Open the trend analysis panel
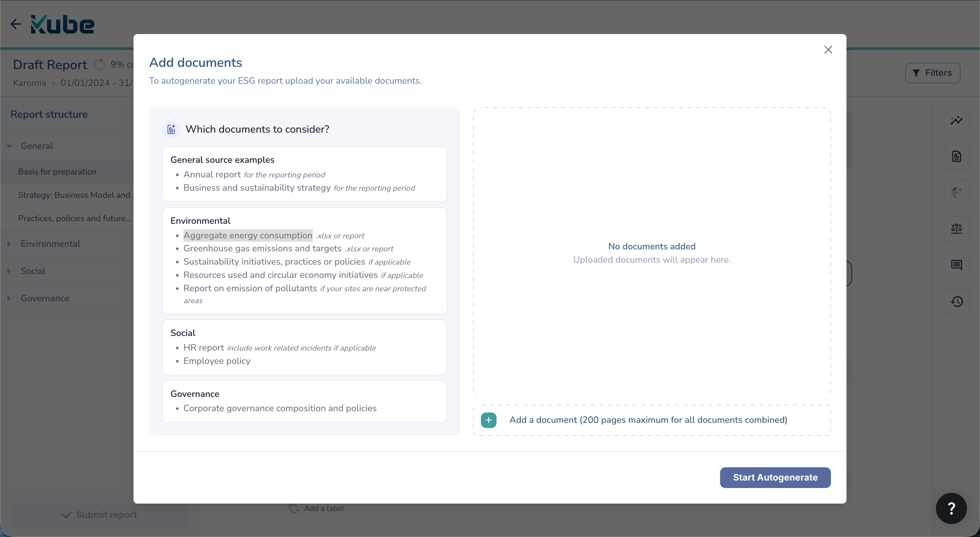980x537 pixels. click(957, 121)
